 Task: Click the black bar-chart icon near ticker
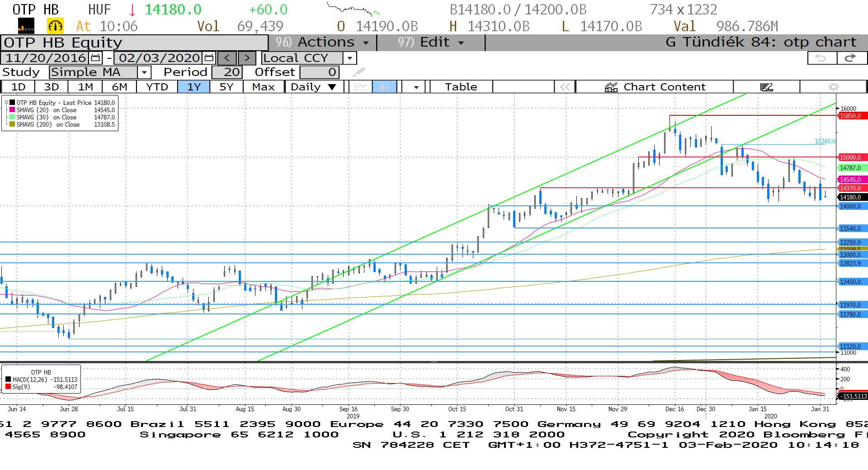pos(26,26)
